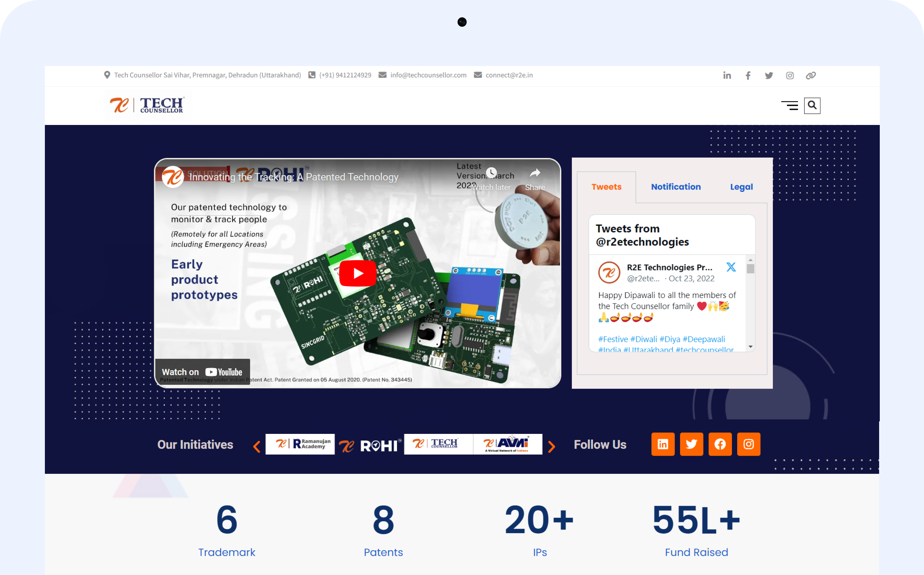Click the info@techcounsellor.com email link
Image resolution: width=924 pixels, height=575 pixels.
tap(428, 75)
